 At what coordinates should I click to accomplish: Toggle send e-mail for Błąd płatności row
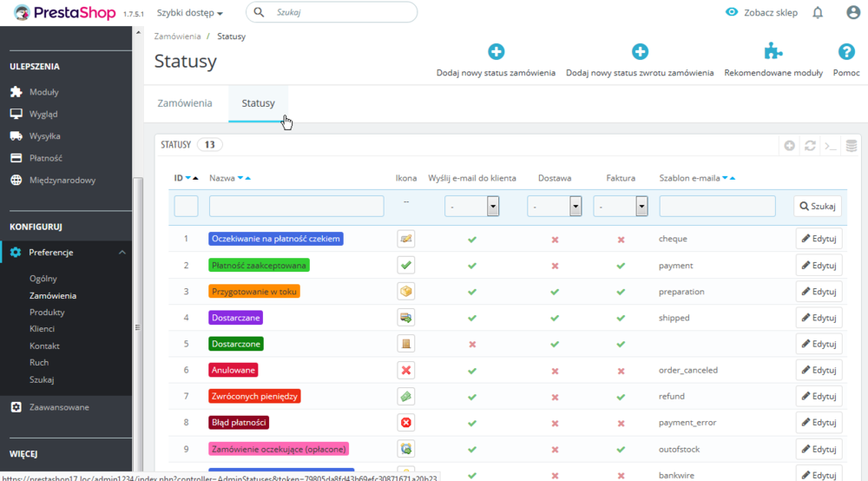pos(472,424)
